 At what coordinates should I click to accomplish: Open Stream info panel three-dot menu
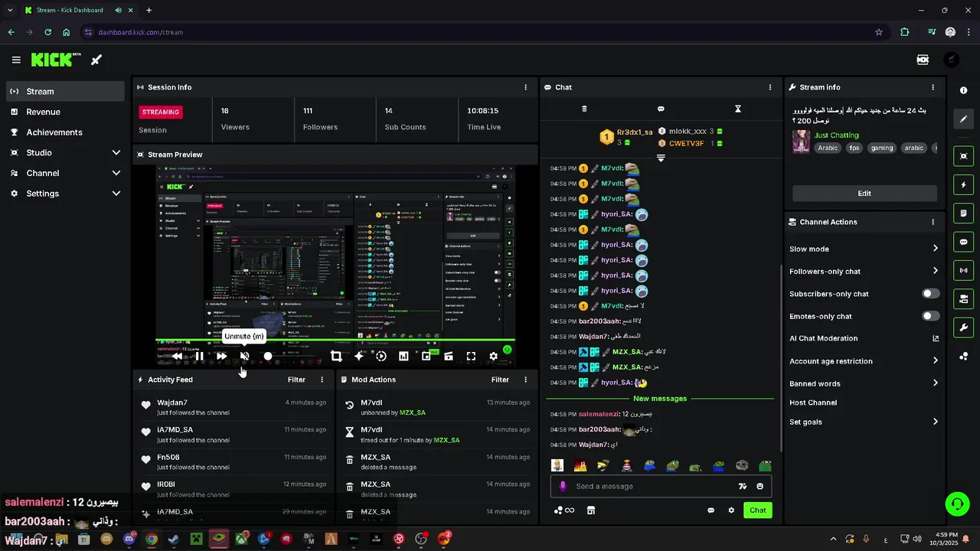tap(933, 87)
